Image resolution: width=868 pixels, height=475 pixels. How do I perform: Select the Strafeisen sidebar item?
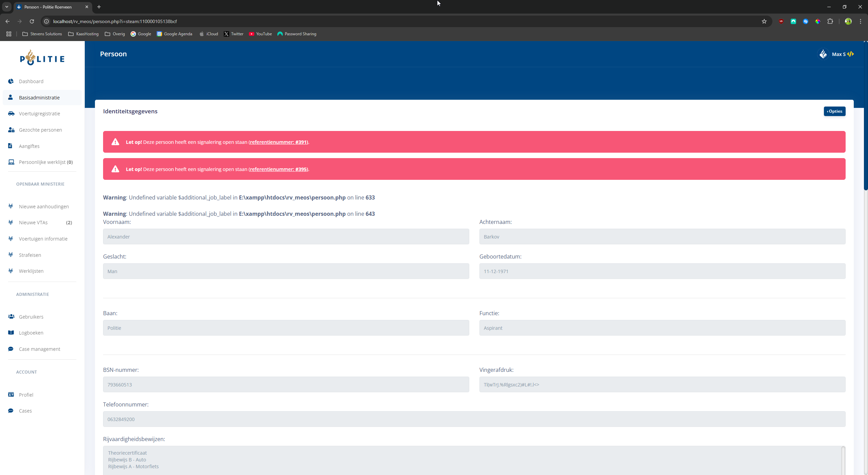[30, 255]
